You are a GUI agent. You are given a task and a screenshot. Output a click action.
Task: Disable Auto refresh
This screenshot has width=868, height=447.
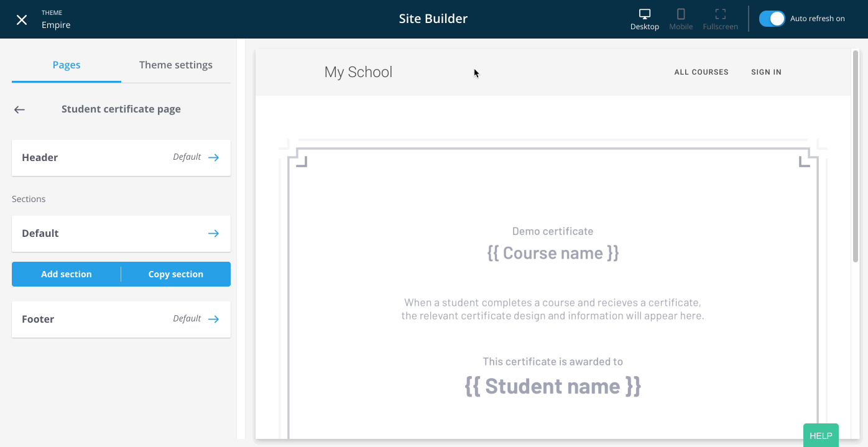tap(772, 19)
